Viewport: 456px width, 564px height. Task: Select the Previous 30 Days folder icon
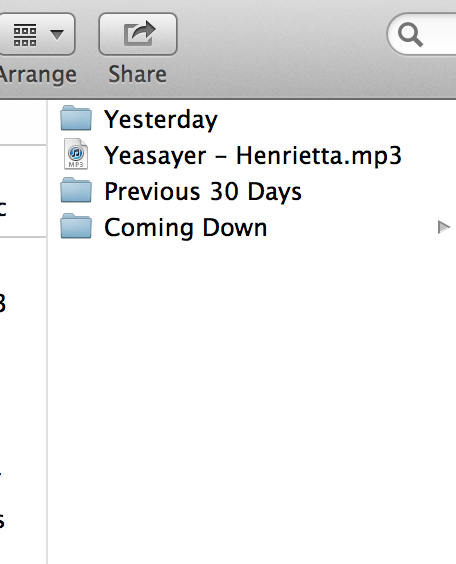coord(76,190)
